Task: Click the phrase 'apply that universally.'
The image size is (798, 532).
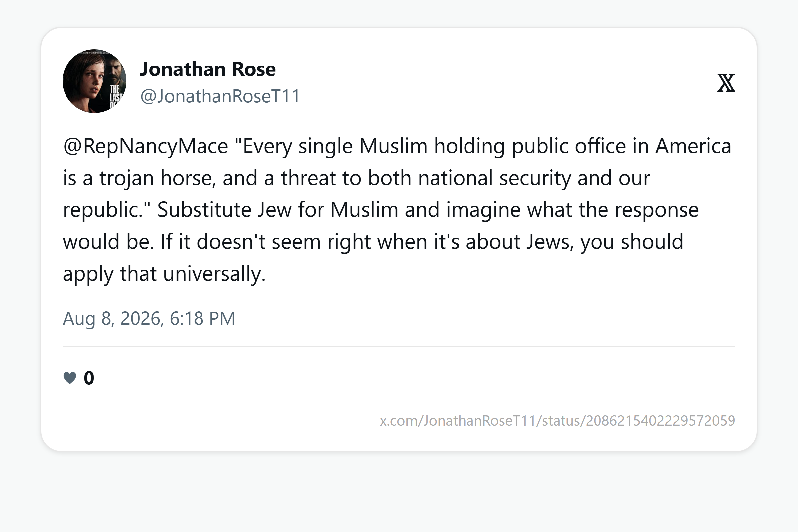Action: pos(164,273)
